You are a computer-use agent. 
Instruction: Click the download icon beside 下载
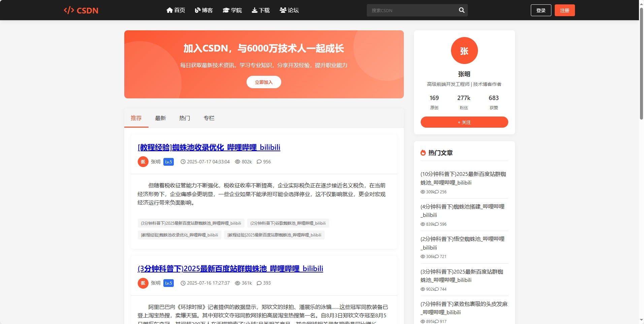pos(255,10)
